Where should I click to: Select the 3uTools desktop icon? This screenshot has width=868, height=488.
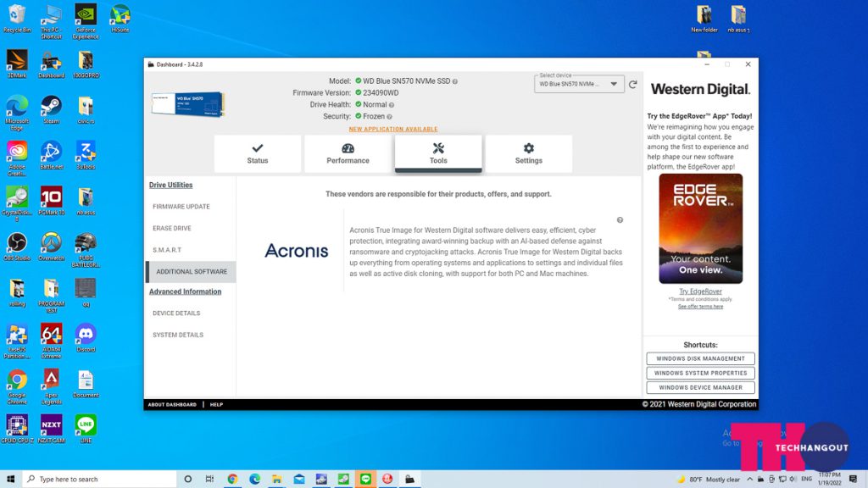pyautogui.click(x=86, y=155)
